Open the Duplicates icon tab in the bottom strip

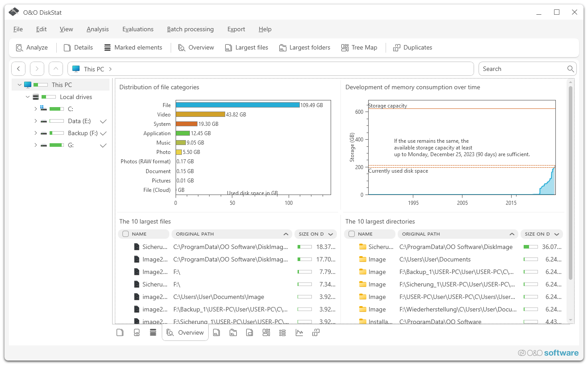click(316, 332)
